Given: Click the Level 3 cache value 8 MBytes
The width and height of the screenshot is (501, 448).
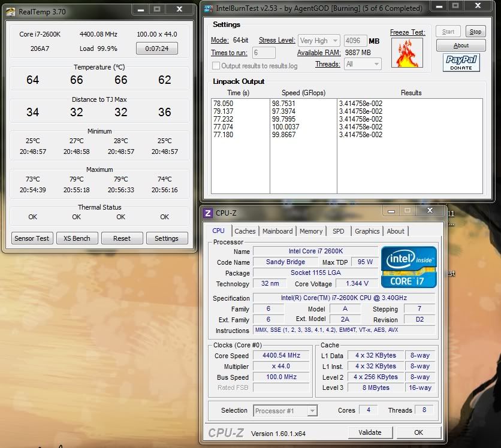Looking at the screenshot, I should 376,388.
